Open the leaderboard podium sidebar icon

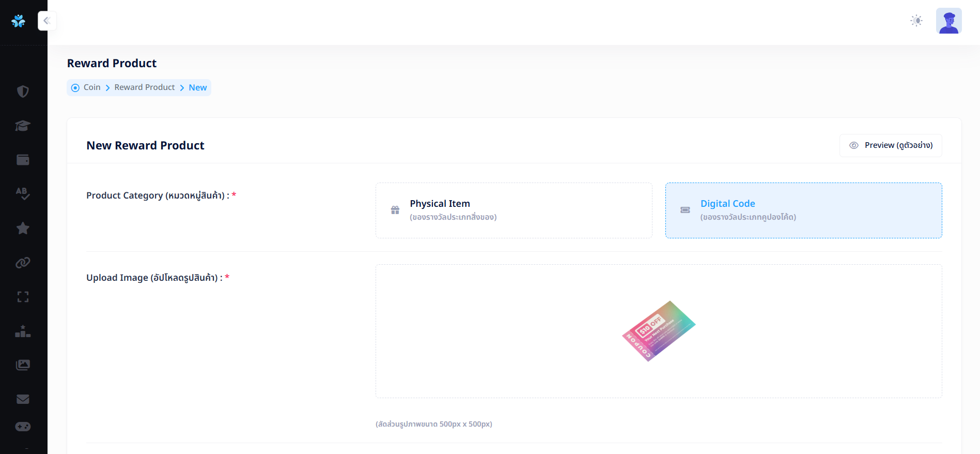(x=23, y=331)
